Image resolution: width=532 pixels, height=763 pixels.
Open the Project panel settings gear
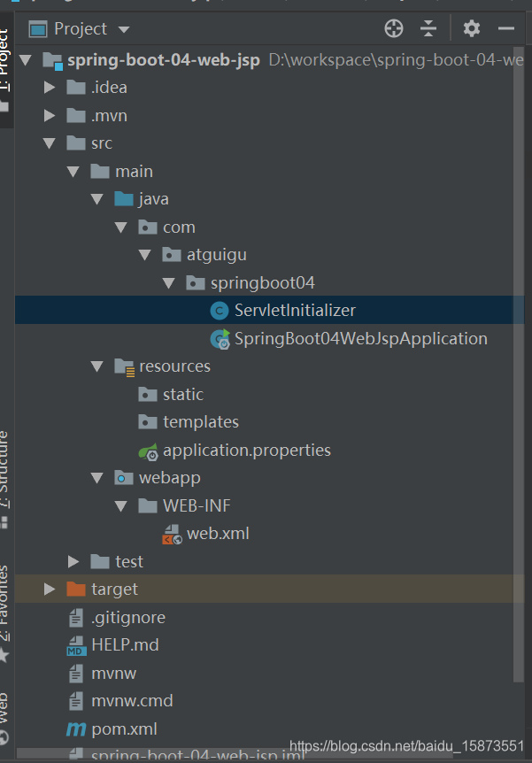pyautogui.click(x=471, y=28)
